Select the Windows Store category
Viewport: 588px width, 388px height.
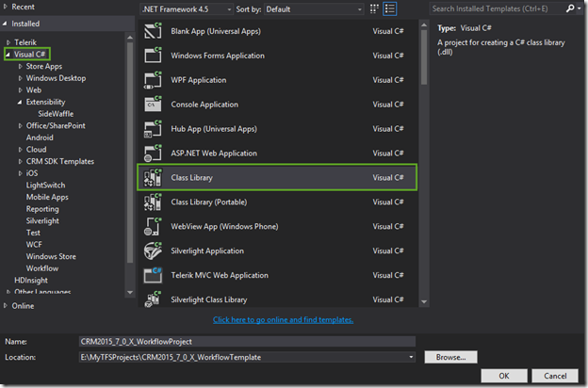pyautogui.click(x=51, y=256)
